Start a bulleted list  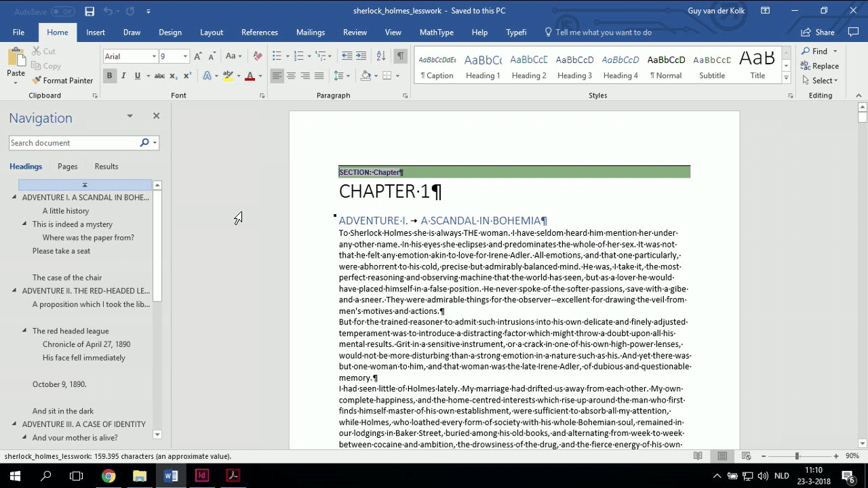coord(277,56)
